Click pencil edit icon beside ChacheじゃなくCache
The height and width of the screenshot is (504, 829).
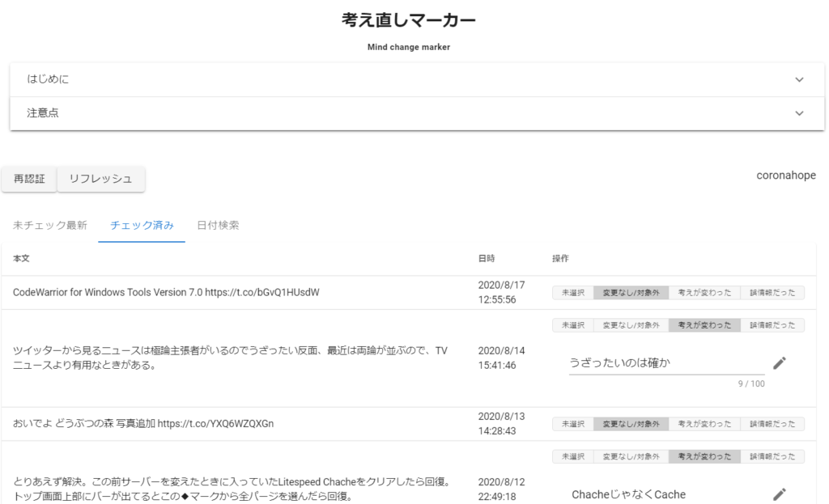point(779,494)
